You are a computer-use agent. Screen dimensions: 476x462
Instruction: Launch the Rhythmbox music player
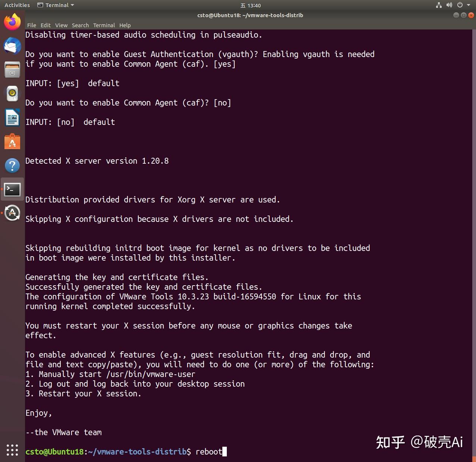pyautogui.click(x=12, y=93)
